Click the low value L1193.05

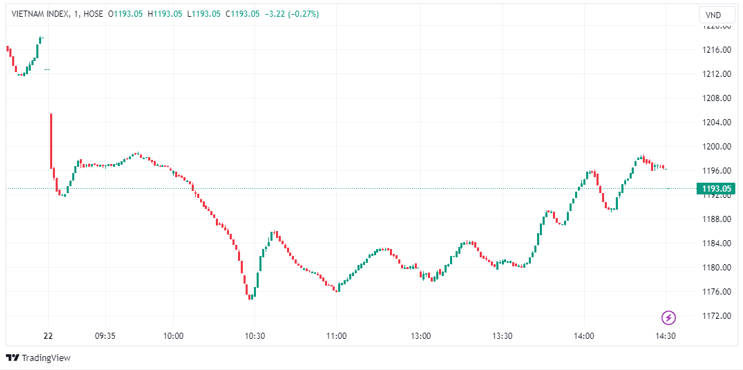204,15
